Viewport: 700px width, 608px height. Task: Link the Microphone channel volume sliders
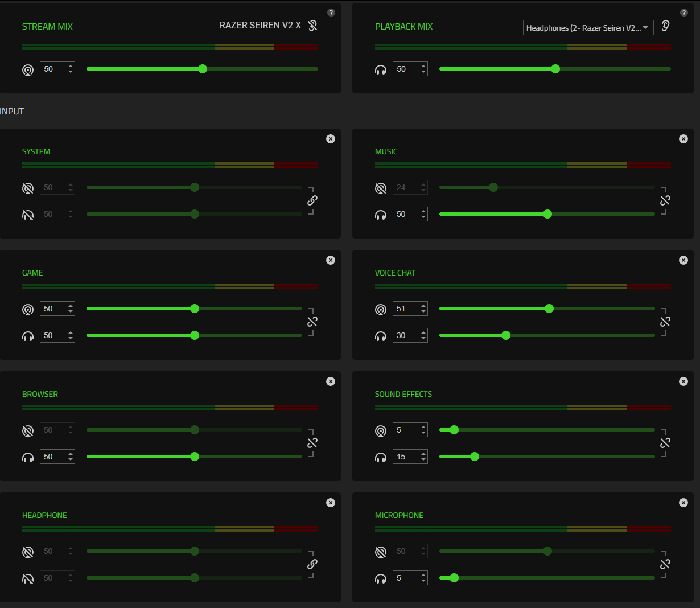click(665, 564)
